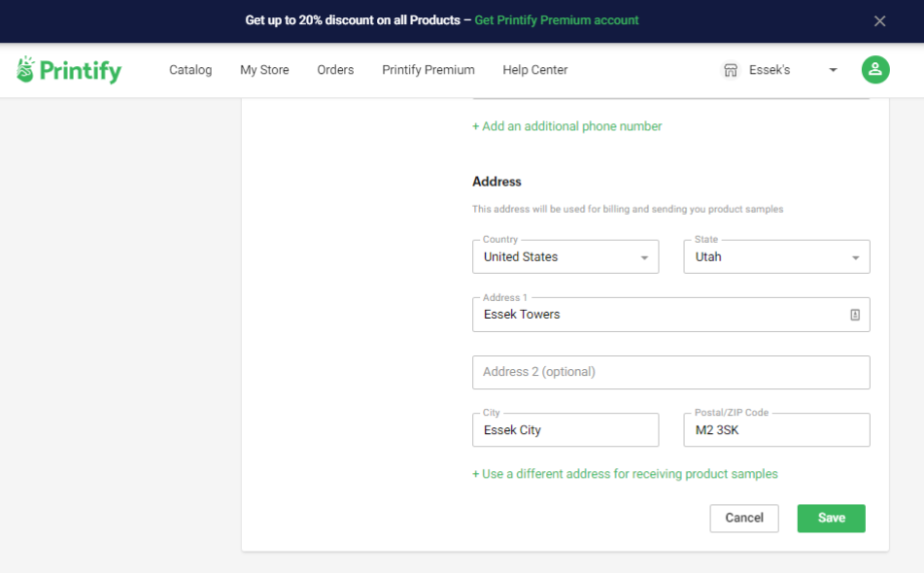The height and width of the screenshot is (573, 924).
Task: Click into the Postal/ZIP Code field
Action: coord(776,430)
